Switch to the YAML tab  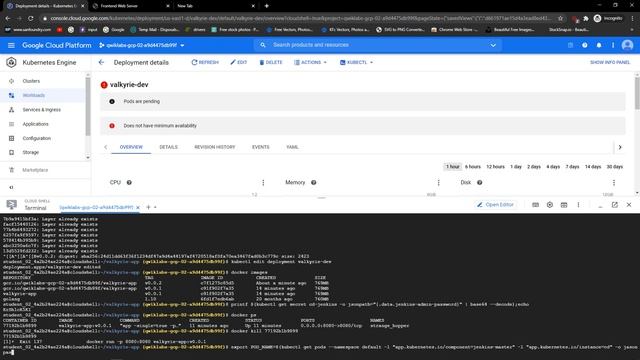[292, 147]
